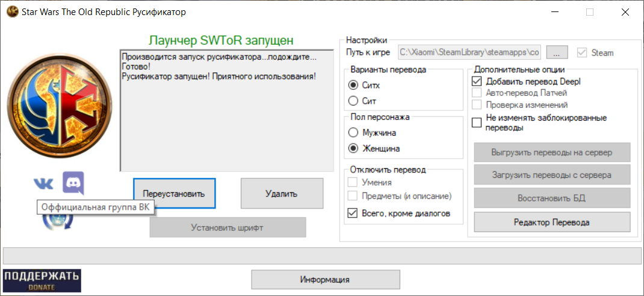Click the empty progress bar near the bottom
This screenshot has height=296, width=644.
pos(322,256)
